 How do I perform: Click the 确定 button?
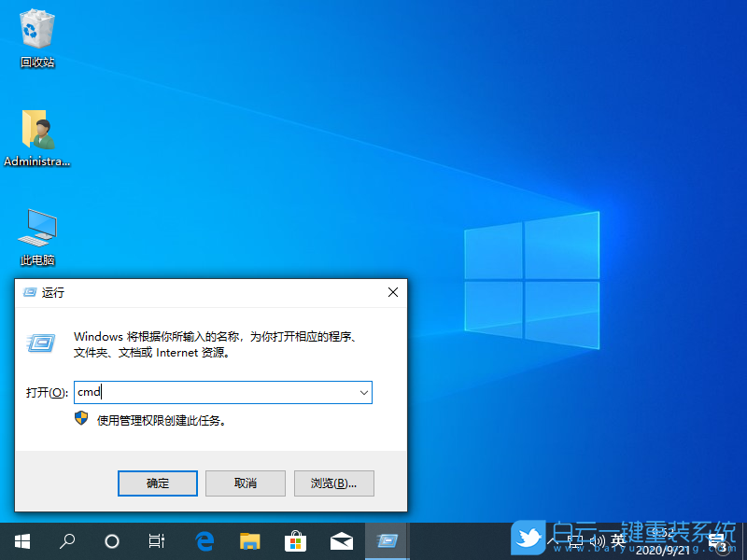pyautogui.click(x=157, y=483)
